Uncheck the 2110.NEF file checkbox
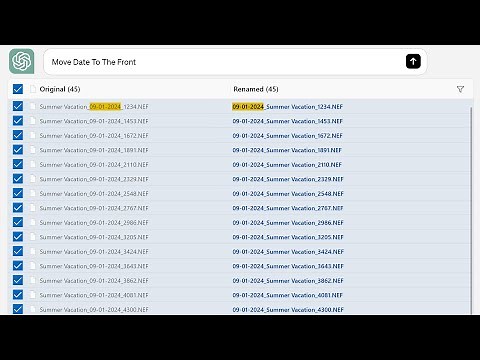480x360 pixels. pyautogui.click(x=18, y=164)
